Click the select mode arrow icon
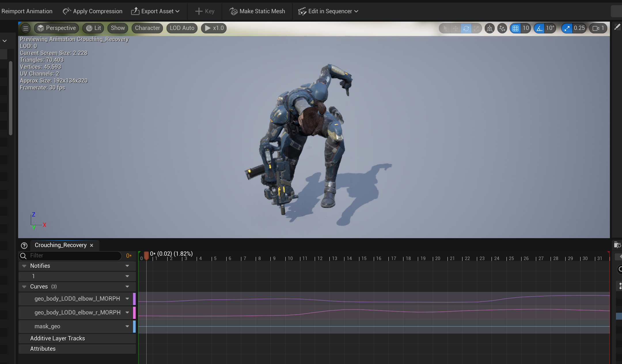The height and width of the screenshot is (364, 622). [x=445, y=28]
